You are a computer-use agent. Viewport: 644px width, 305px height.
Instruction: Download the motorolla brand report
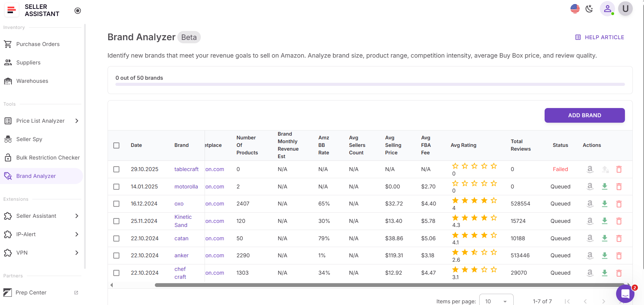pyautogui.click(x=605, y=186)
